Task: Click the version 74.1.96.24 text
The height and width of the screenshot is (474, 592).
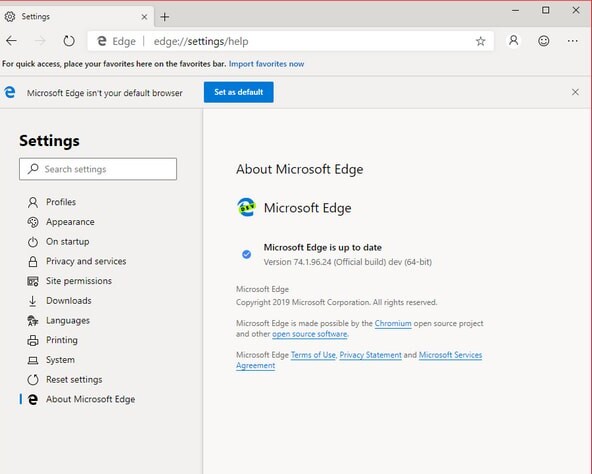Action: pyautogui.click(x=347, y=262)
